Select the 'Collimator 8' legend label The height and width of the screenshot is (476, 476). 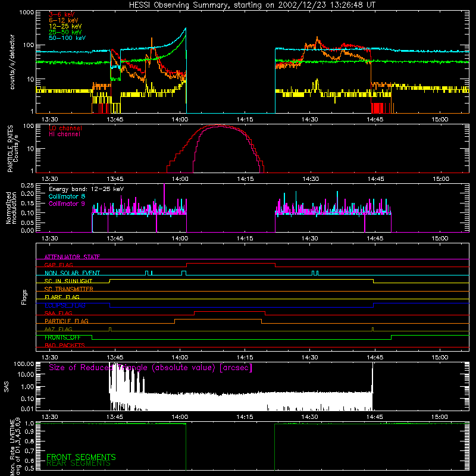[x=67, y=196]
